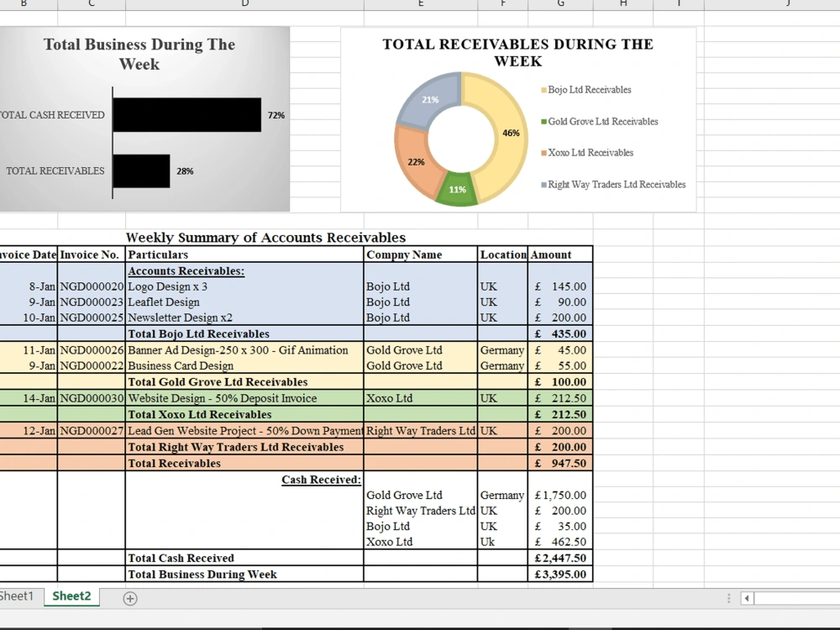Select the Total Business During The Week chart title
Viewport: 840px width, 630px height.
click(x=139, y=54)
